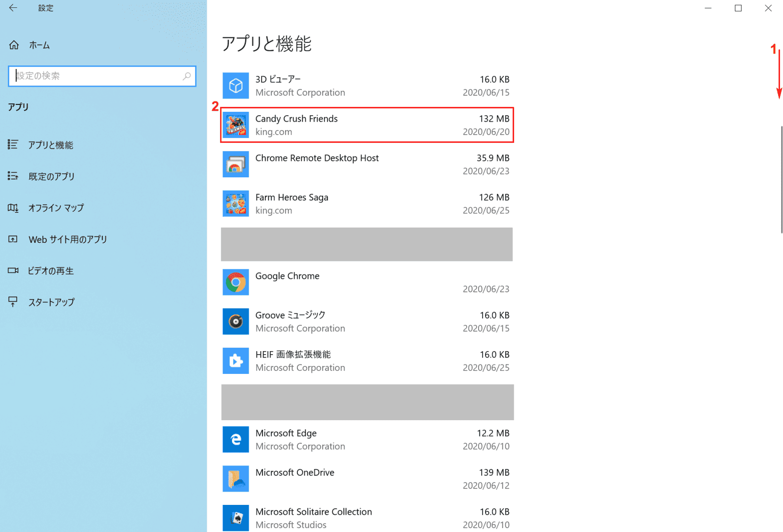The height and width of the screenshot is (532, 783).
Task: Click the Microsoft Edge app icon
Action: tap(235, 439)
